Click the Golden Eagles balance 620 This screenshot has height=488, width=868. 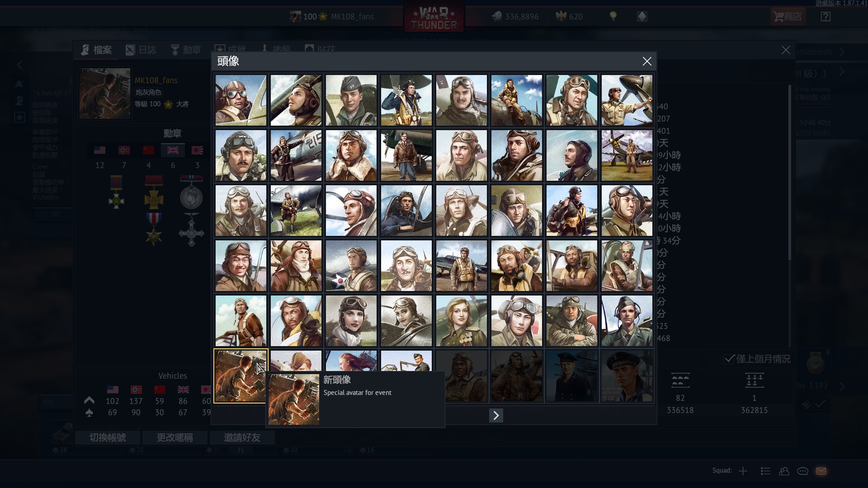[x=569, y=17]
